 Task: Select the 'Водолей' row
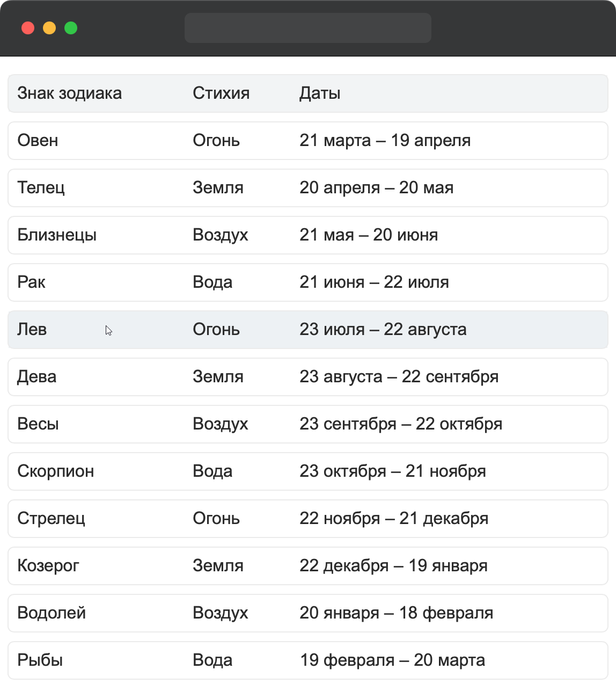pyautogui.click(x=307, y=613)
